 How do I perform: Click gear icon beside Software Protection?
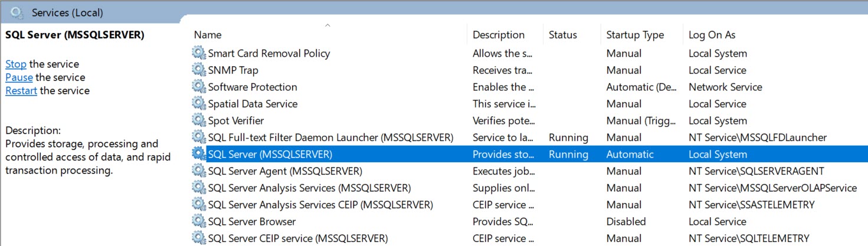199,87
